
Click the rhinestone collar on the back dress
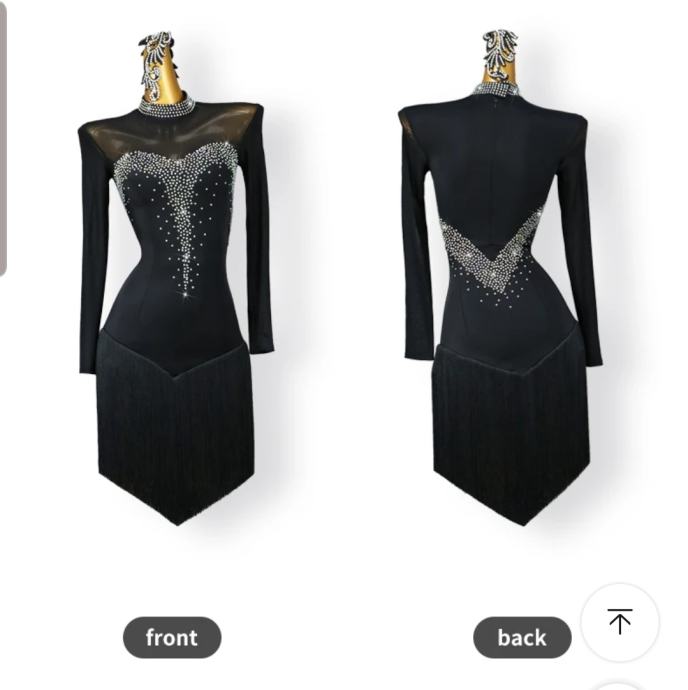(496, 91)
